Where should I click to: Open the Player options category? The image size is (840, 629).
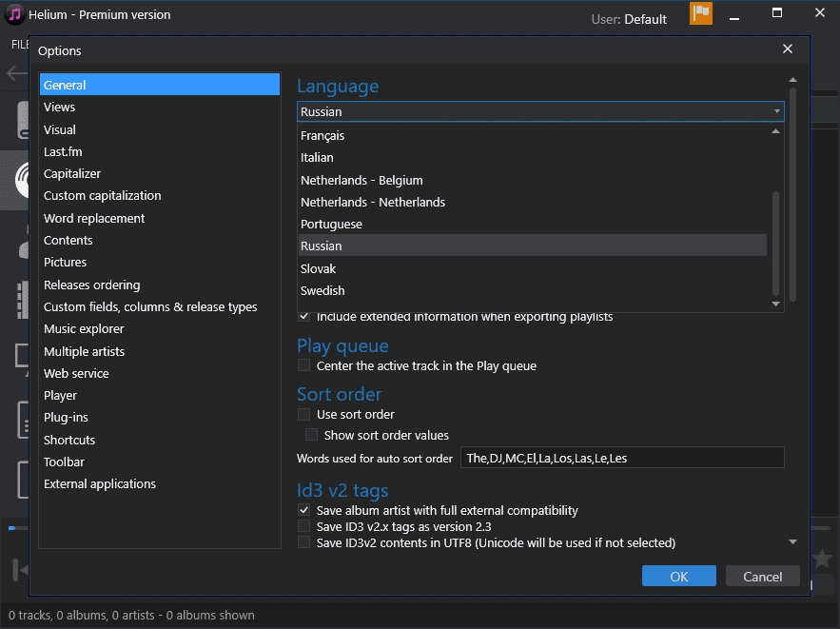(160, 396)
